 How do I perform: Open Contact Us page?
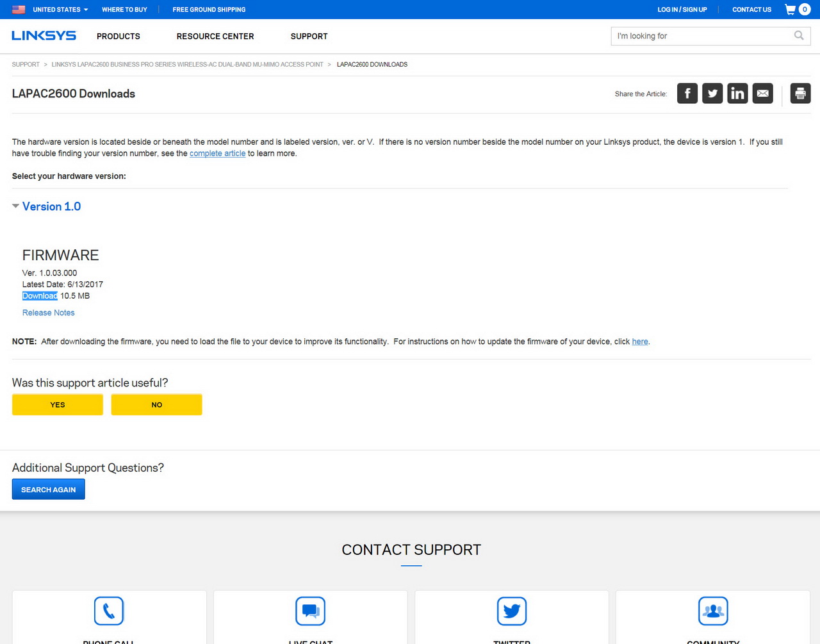pyautogui.click(x=751, y=10)
